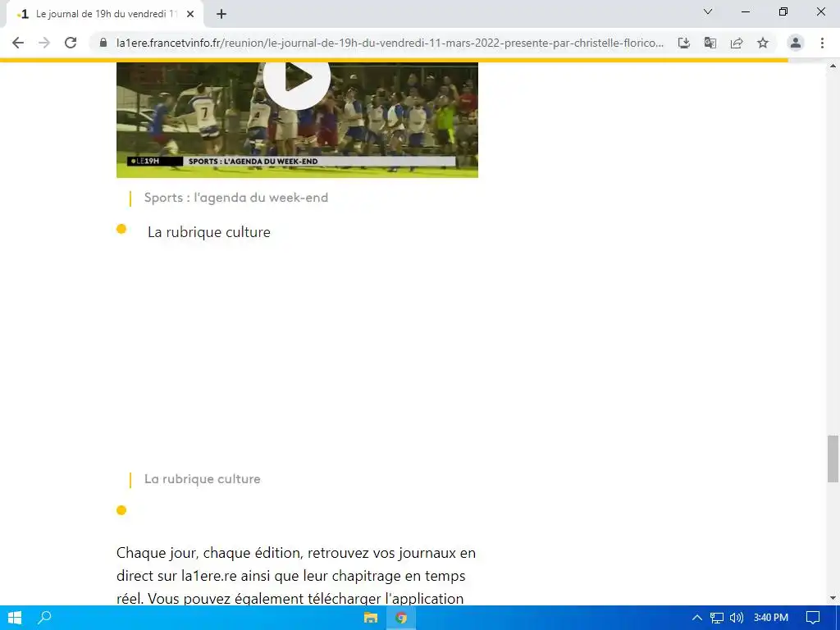
Task: Translate this page icon
Action: pyautogui.click(x=710, y=43)
